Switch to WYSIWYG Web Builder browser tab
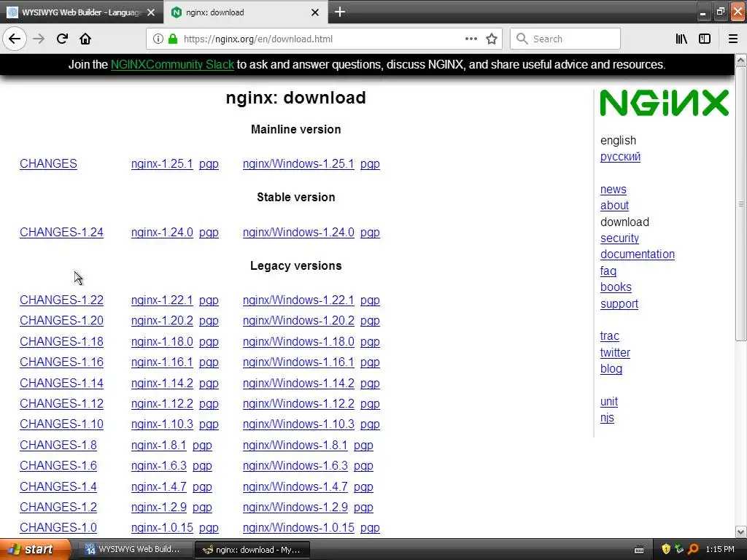The width and height of the screenshot is (747, 560). (x=82, y=12)
